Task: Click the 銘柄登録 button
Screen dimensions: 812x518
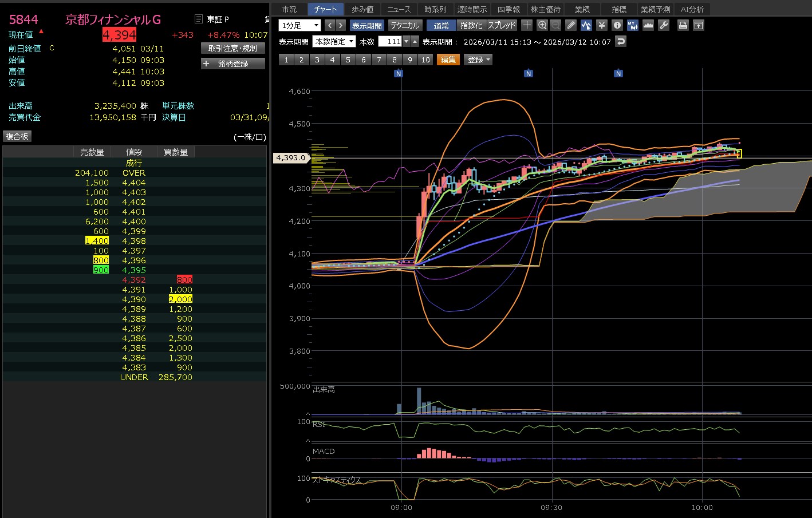Action: (233, 64)
